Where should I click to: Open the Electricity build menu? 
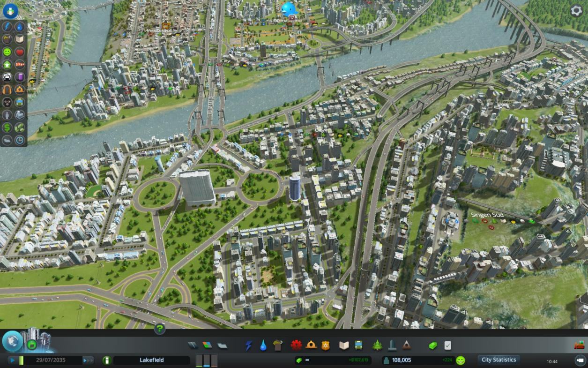point(249,346)
